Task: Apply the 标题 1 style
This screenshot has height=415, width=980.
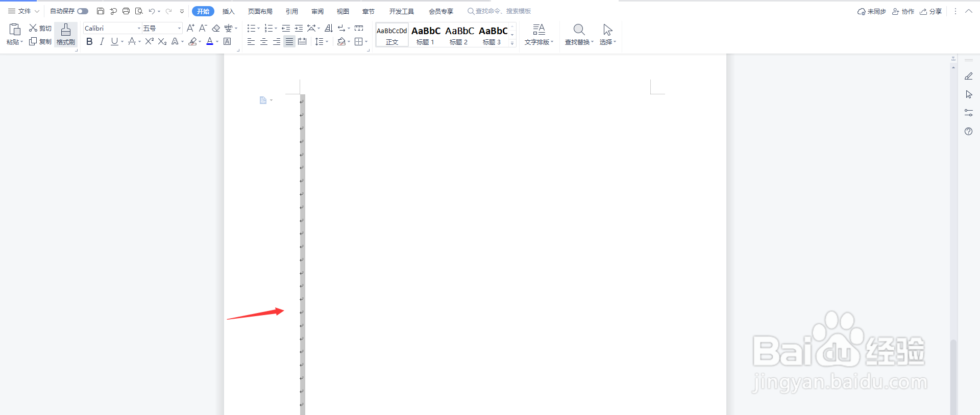Action: pos(426,35)
